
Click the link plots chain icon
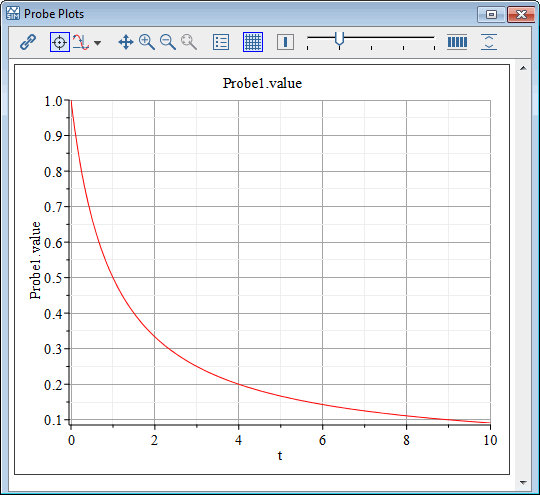tap(28, 42)
